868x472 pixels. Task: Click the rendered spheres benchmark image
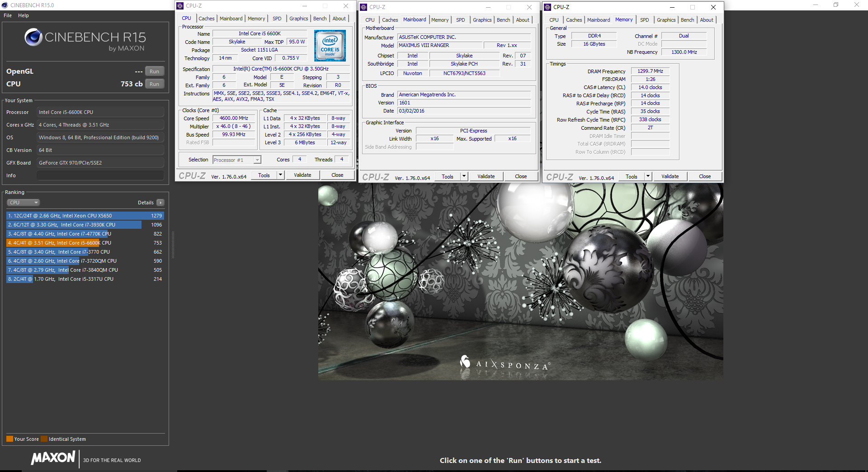click(520, 281)
